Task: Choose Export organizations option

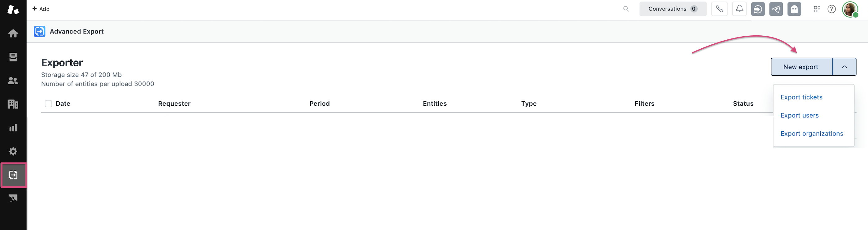Action: (812, 134)
